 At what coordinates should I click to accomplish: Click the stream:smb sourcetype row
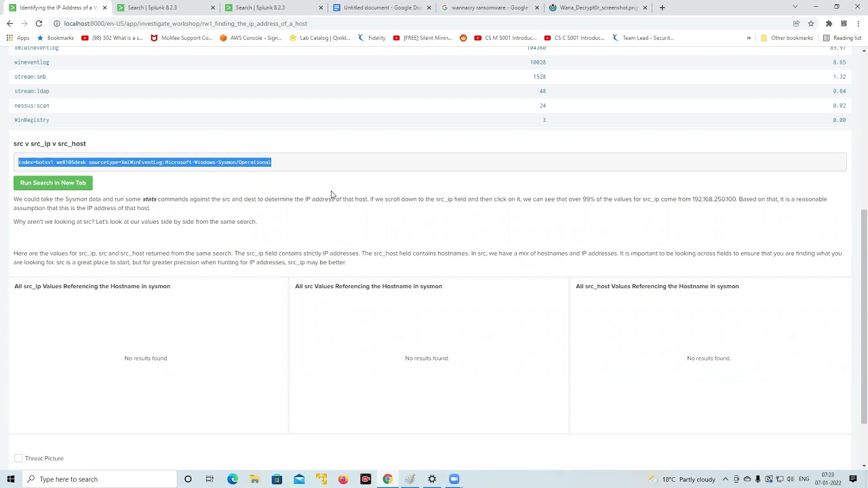click(430, 77)
